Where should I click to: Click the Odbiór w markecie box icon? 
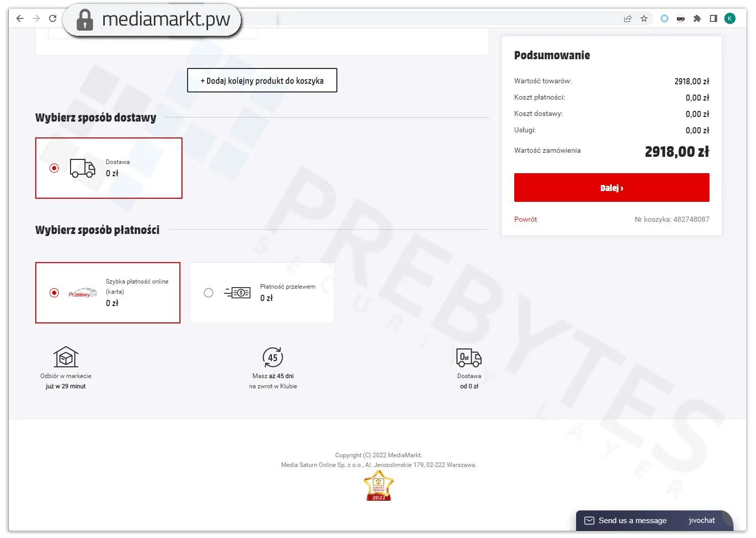(66, 357)
